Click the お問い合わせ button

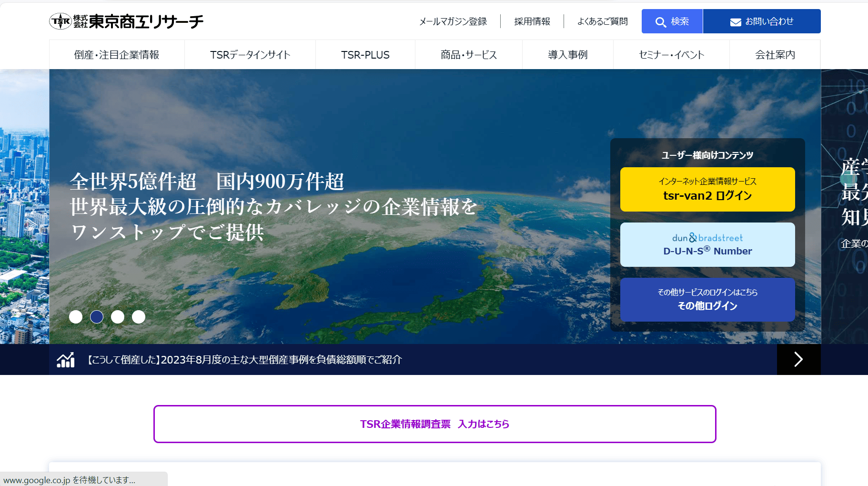click(x=762, y=21)
